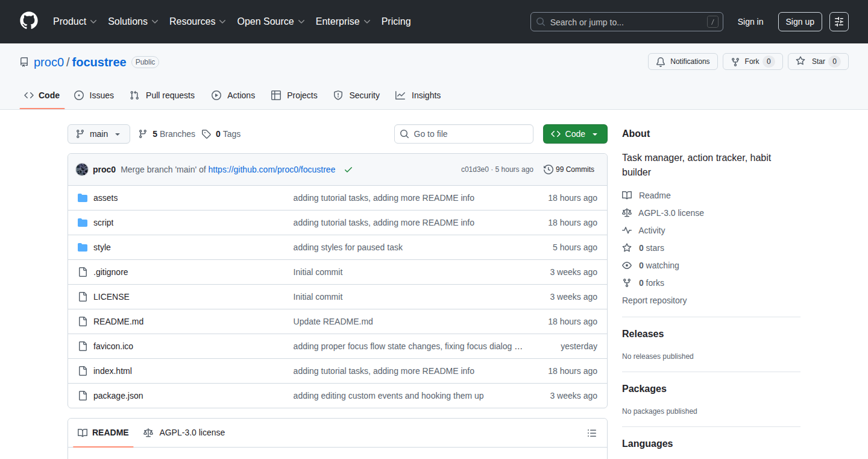This screenshot has width=868, height=459.
Task: Click the Activity pulse icon
Action: click(627, 230)
